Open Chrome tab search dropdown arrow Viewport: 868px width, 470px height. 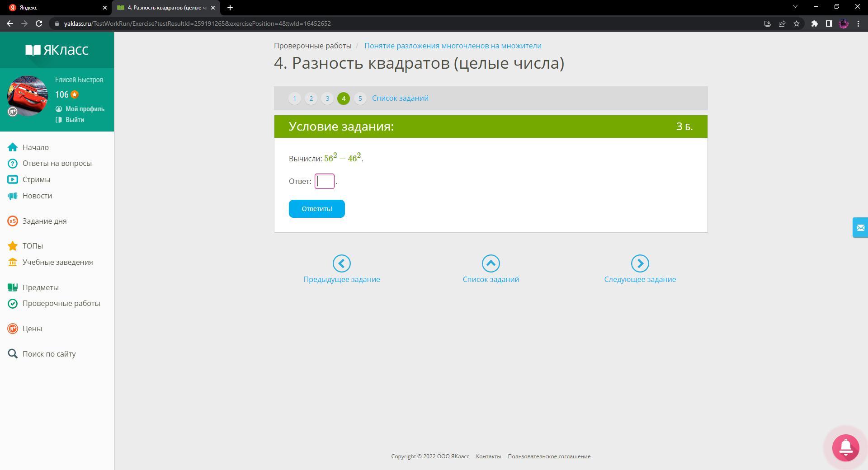(795, 7)
